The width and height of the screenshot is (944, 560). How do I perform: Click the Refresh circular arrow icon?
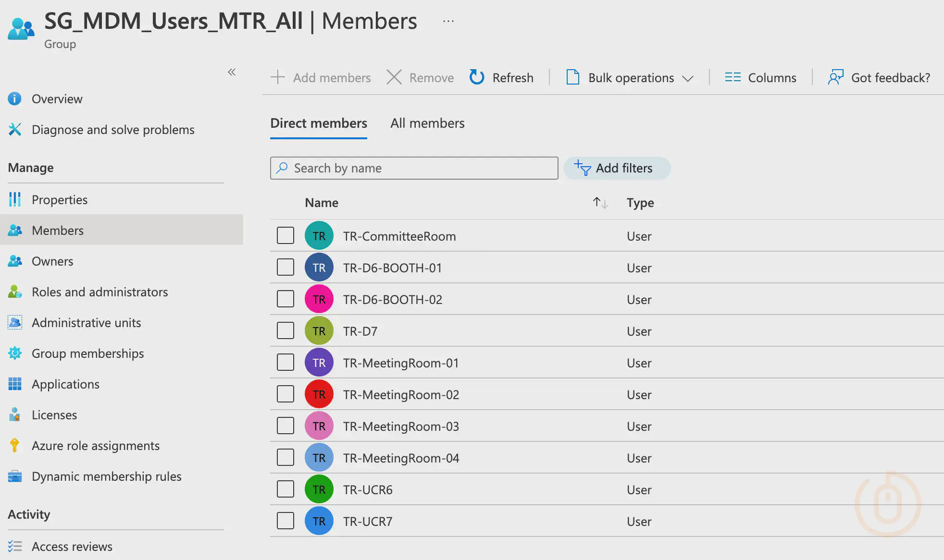pyautogui.click(x=477, y=77)
